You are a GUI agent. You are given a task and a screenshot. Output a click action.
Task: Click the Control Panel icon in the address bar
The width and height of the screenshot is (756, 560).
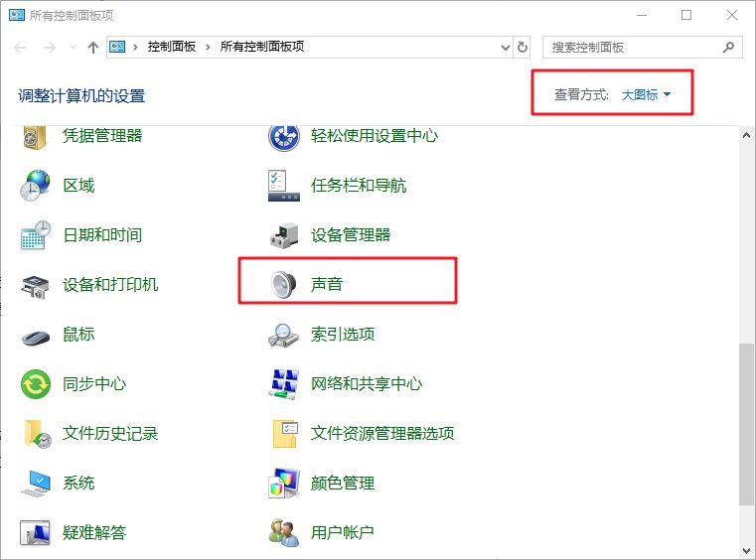point(117,47)
